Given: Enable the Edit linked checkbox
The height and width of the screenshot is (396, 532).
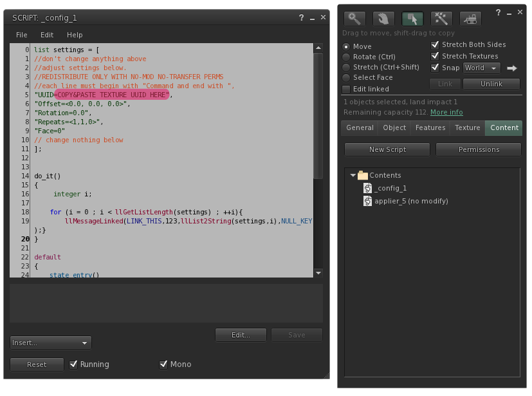Looking at the screenshot, I should click(x=347, y=89).
